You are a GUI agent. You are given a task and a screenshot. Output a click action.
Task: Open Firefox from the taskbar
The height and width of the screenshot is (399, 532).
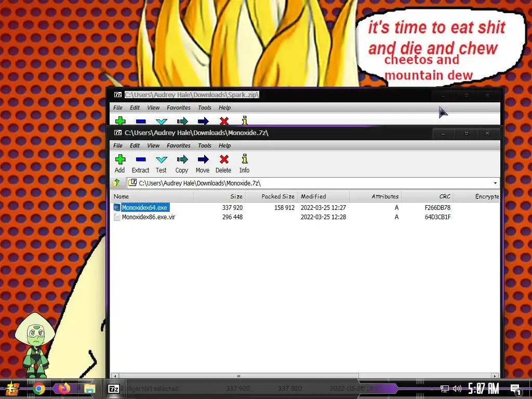(64, 389)
